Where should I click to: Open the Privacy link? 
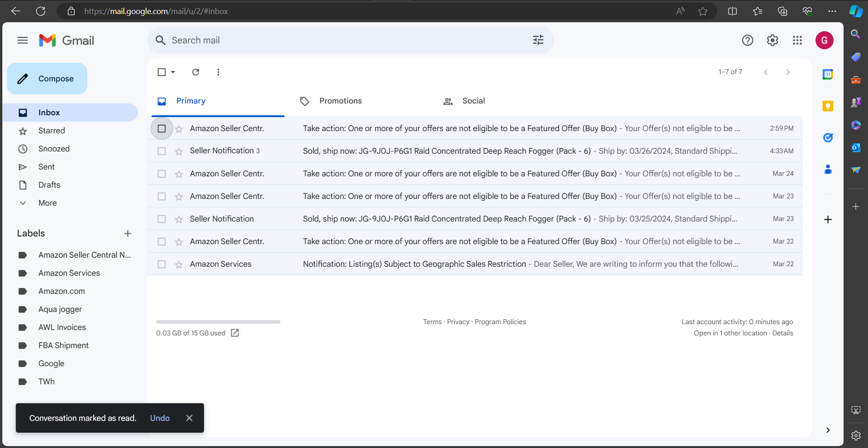tap(458, 322)
